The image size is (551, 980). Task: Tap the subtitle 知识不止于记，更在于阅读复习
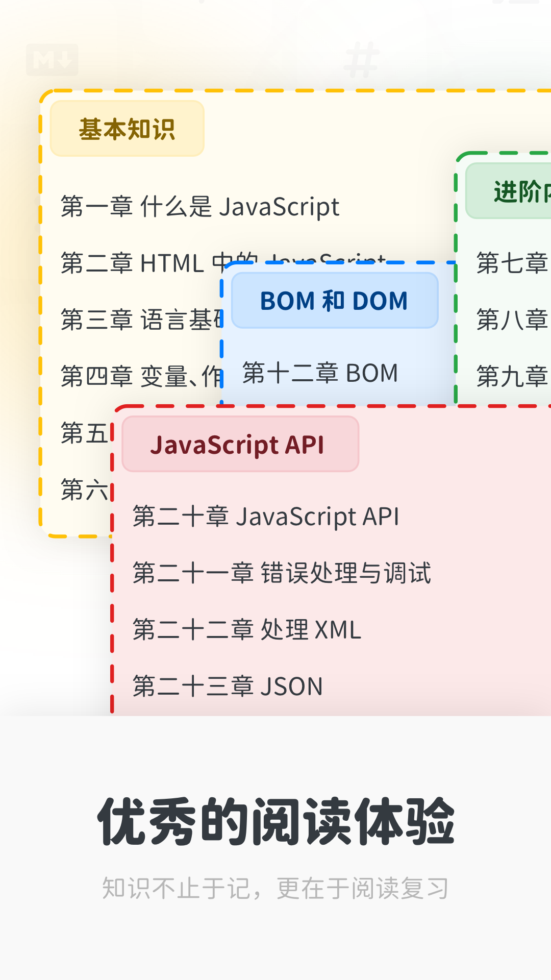click(x=275, y=889)
